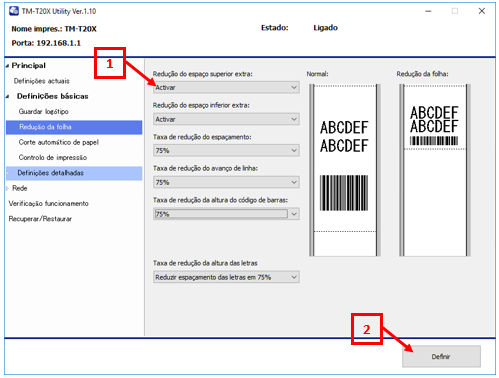499x378 pixels.
Task: Minimize the TM-T20X Utility window
Action: [x=428, y=11]
